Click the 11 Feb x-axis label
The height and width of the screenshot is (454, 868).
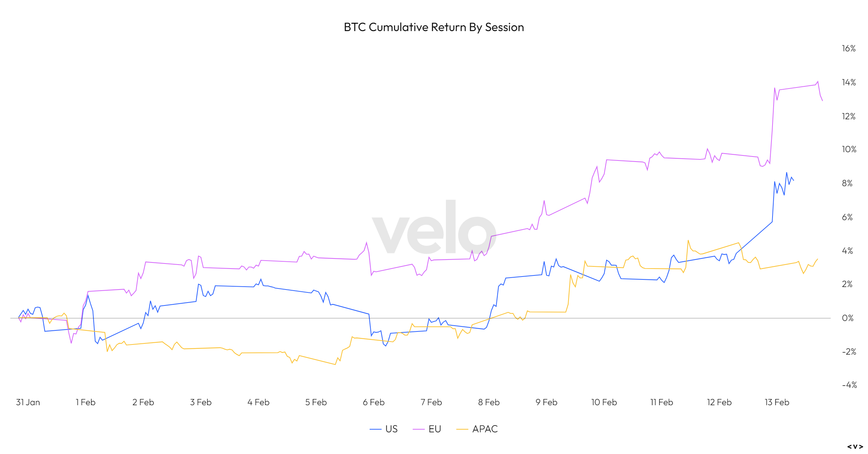click(661, 402)
